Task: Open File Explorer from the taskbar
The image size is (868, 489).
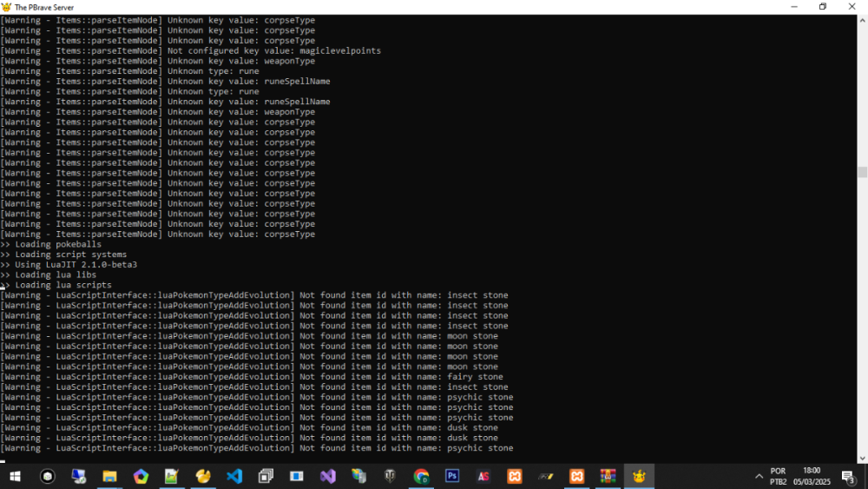Action: 109,476
